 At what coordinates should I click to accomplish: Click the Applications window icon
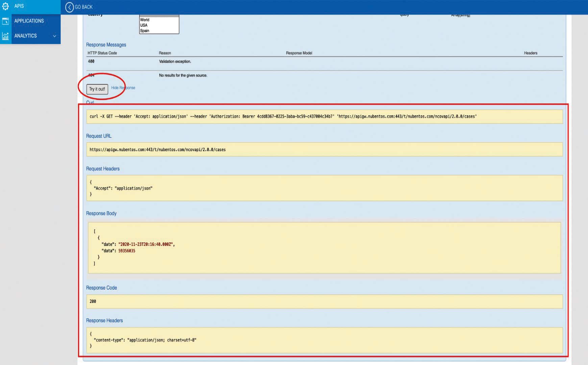[x=5, y=21]
